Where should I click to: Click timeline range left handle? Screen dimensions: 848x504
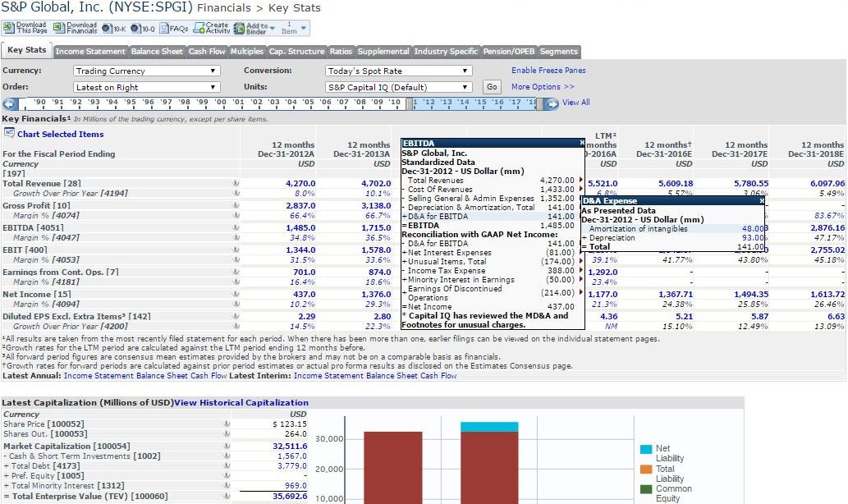tap(410, 103)
